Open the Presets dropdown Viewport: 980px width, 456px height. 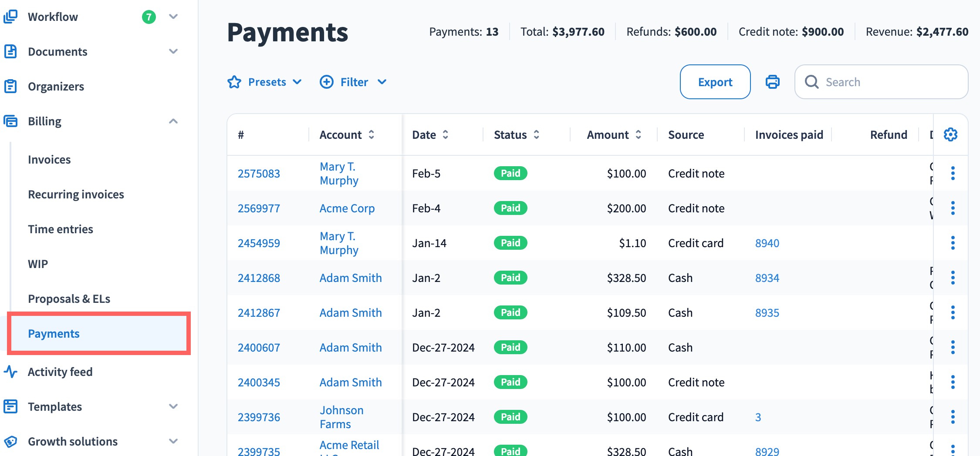[x=264, y=82]
